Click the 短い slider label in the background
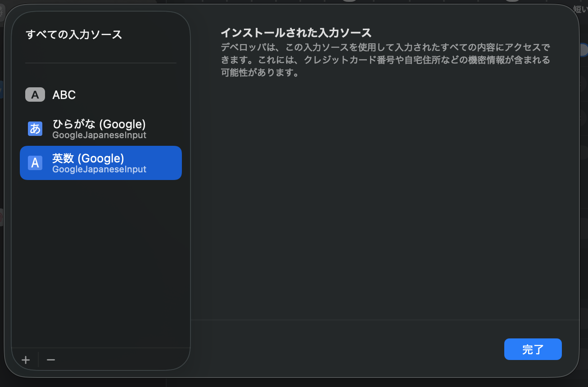 click(581, 9)
